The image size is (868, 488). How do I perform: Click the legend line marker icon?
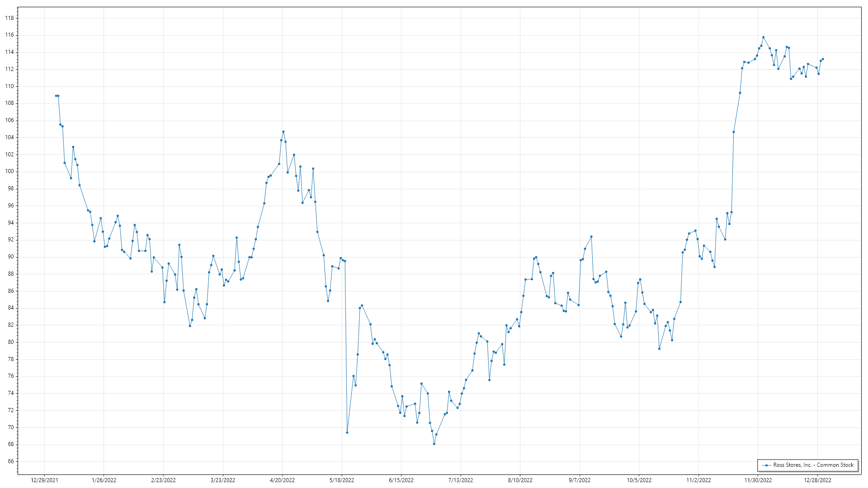[767, 465]
